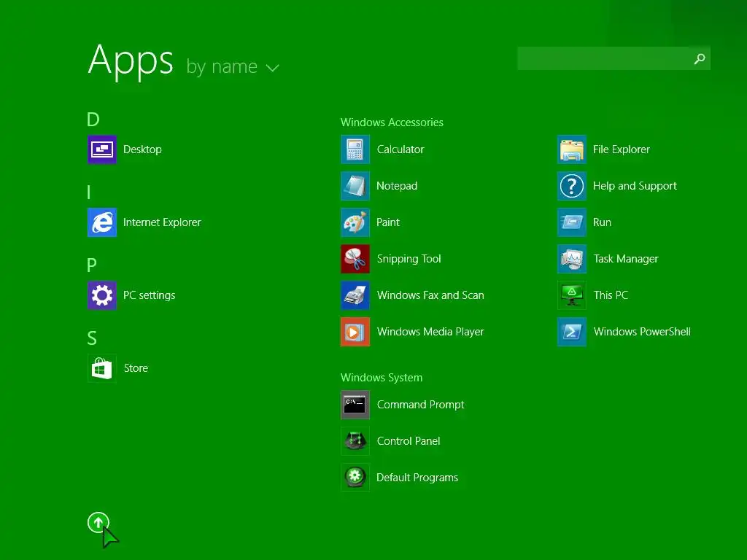
Task: Click the 'Default Programs' label
Action: (x=417, y=478)
